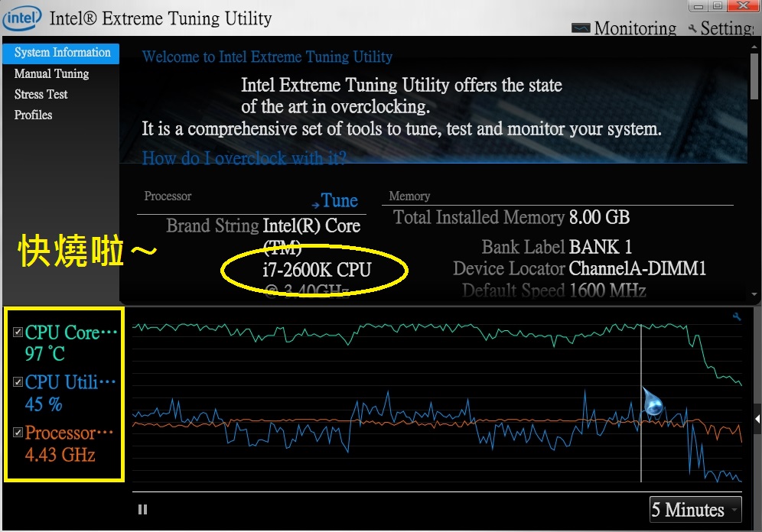Click the Tune arrow icon
The width and height of the screenshot is (762, 532).
pyautogui.click(x=315, y=206)
